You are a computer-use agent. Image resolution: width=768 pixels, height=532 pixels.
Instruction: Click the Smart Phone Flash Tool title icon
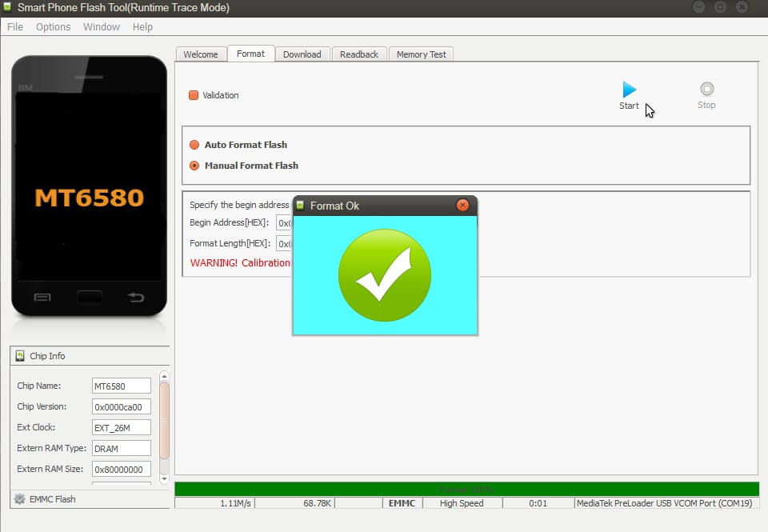pos(7,6)
